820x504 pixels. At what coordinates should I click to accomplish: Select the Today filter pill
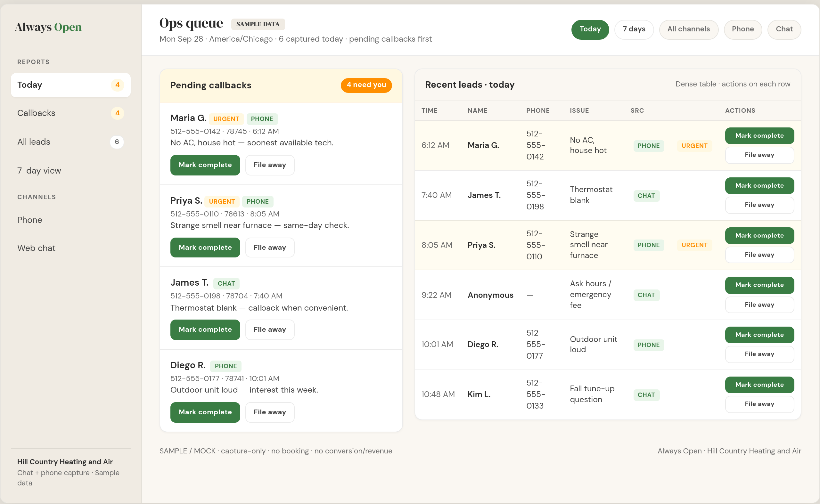[x=590, y=29]
